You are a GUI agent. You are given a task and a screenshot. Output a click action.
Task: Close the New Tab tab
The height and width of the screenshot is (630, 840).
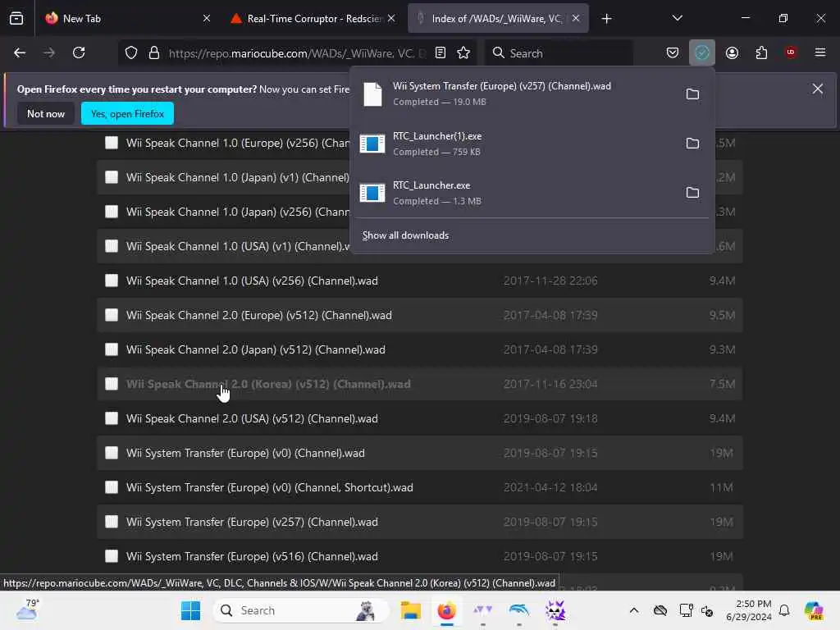click(207, 18)
